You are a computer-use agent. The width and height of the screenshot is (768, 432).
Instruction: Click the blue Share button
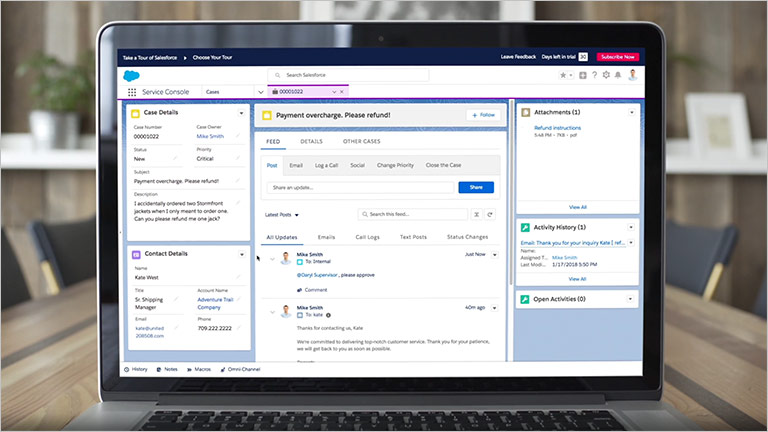476,187
